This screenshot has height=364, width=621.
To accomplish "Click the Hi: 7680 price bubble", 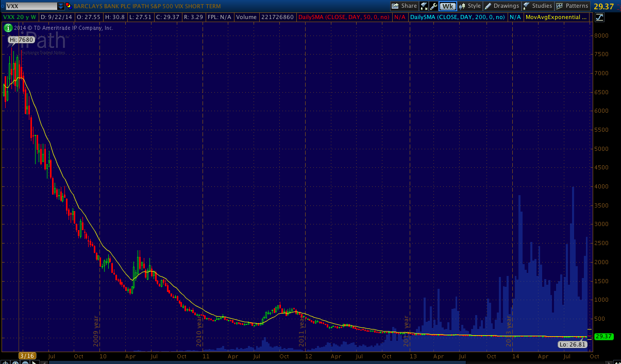I will tap(21, 40).
